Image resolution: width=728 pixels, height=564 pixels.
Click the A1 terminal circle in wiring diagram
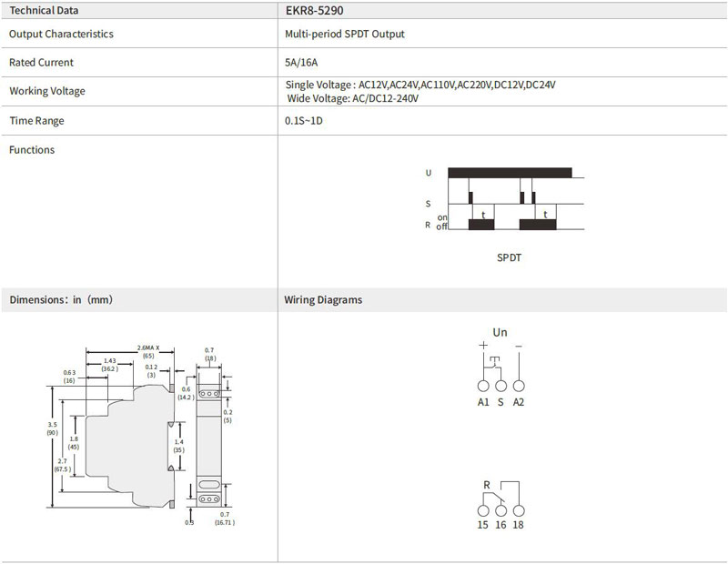pyautogui.click(x=483, y=384)
